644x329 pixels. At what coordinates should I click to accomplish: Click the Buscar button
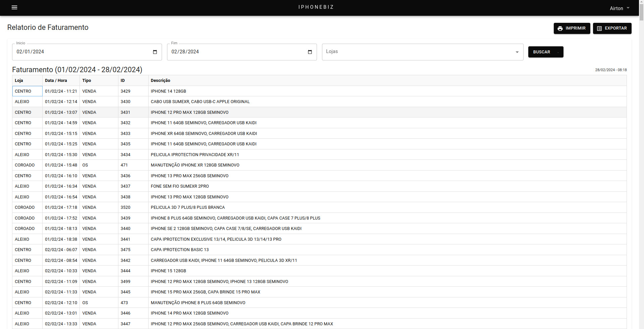[545, 52]
